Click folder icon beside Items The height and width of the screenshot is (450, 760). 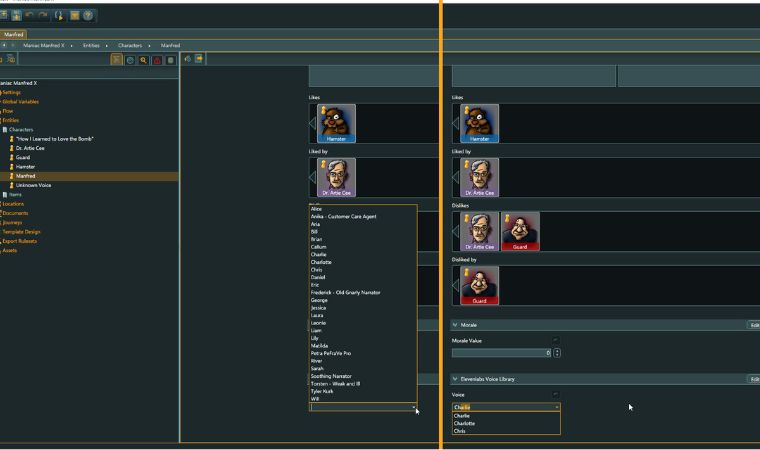tap(5, 194)
